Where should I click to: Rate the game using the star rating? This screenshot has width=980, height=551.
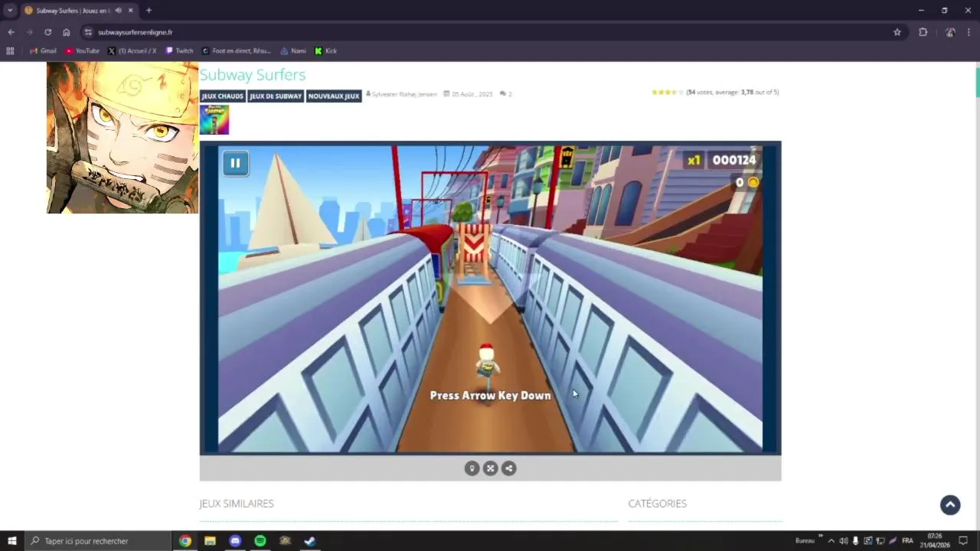pyautogui.click(x=667, y=92)
